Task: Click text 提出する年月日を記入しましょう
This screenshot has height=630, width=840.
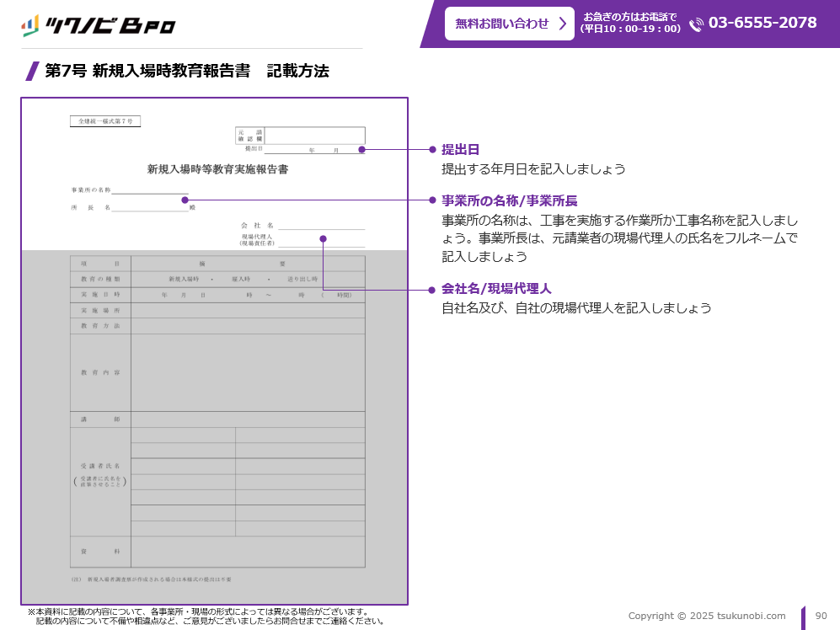Action: (533, 169)
